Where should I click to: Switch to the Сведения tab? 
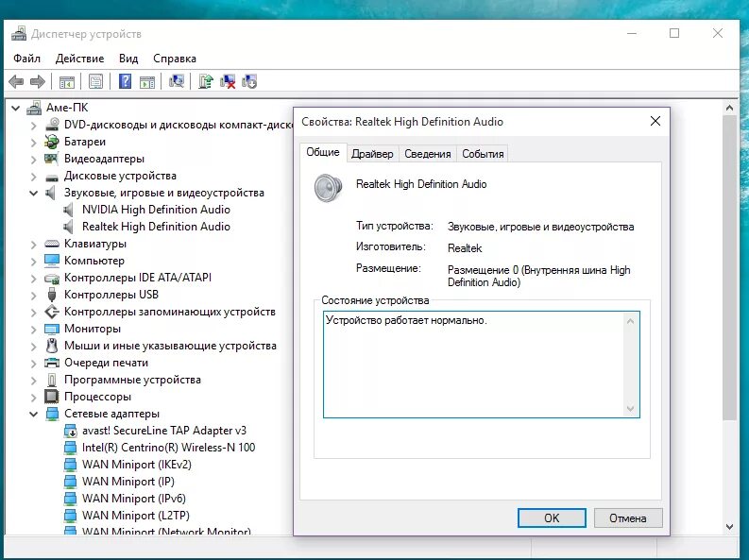click(428, 154)
